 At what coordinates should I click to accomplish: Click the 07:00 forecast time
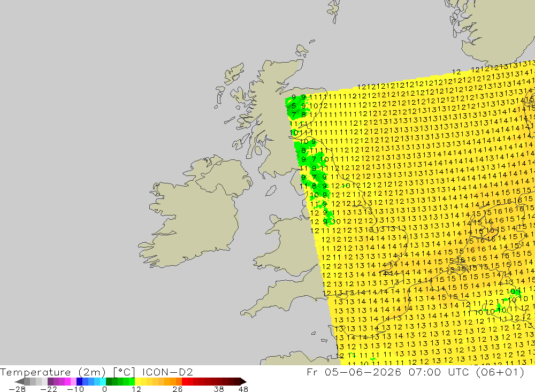point(424,372)
